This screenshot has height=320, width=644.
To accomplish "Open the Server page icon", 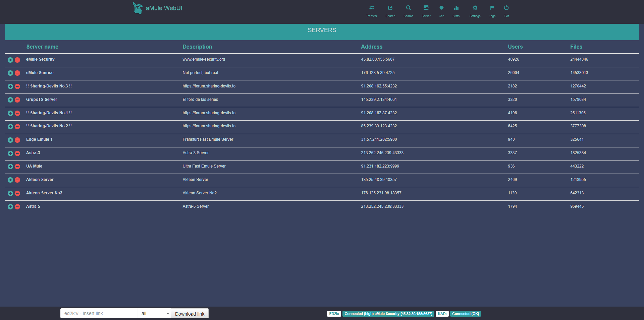I will click(x=426, y=8).
